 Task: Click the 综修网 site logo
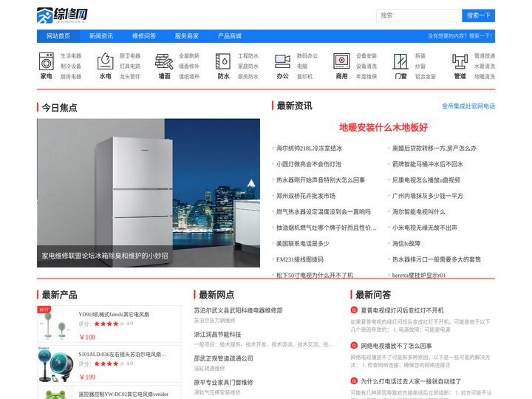pyautogui.click(x=62, y=16)
